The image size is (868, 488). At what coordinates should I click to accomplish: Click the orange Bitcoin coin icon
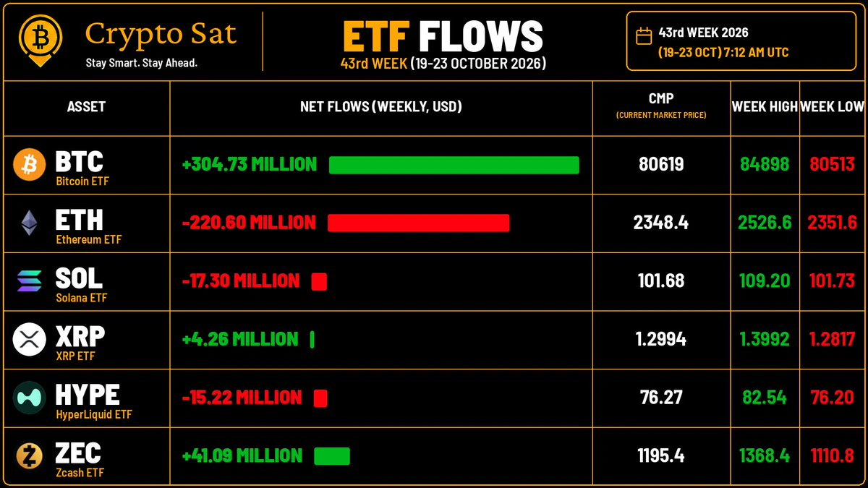(30, 165)
